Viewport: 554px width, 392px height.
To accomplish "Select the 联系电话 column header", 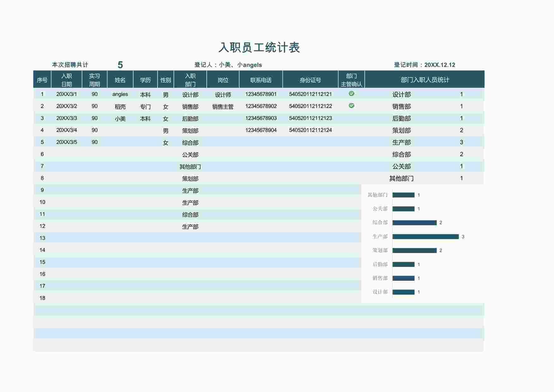I will (x=261, y=80).
